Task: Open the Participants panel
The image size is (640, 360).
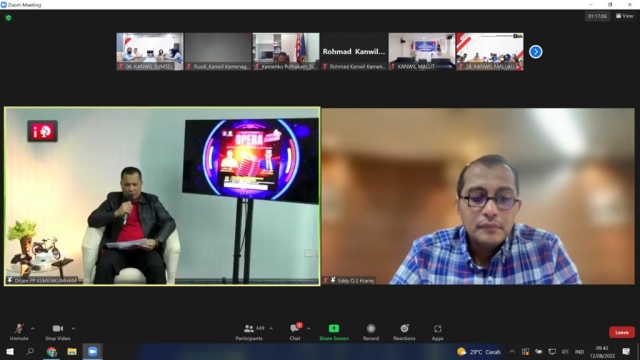Action: tap(249, 332)
